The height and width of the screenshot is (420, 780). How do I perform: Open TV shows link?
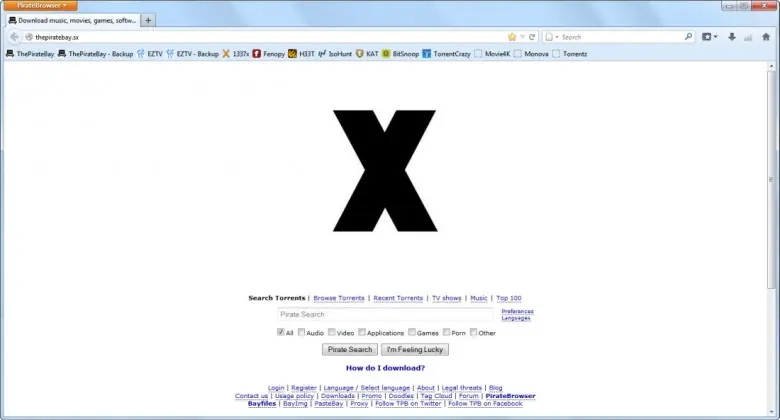click(446, 298)
